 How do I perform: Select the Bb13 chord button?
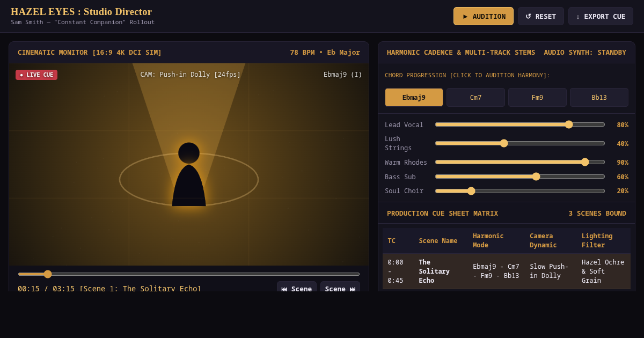pyautogui.click(x=599, y=97)
